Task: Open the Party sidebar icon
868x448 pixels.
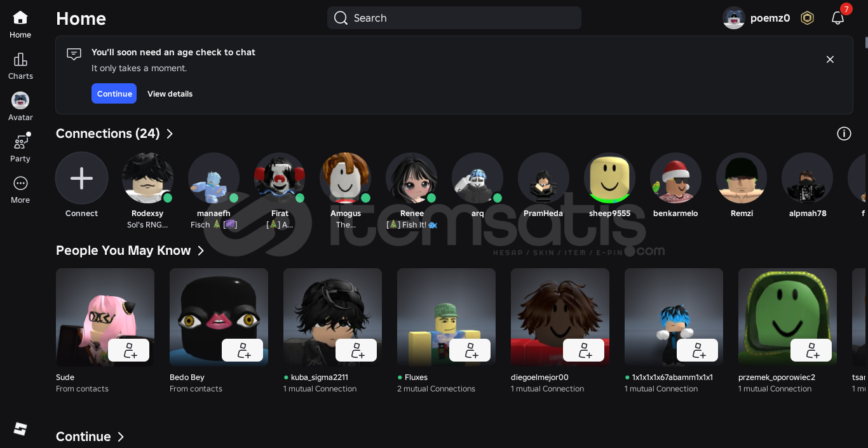Action: [x=20, y=142]
